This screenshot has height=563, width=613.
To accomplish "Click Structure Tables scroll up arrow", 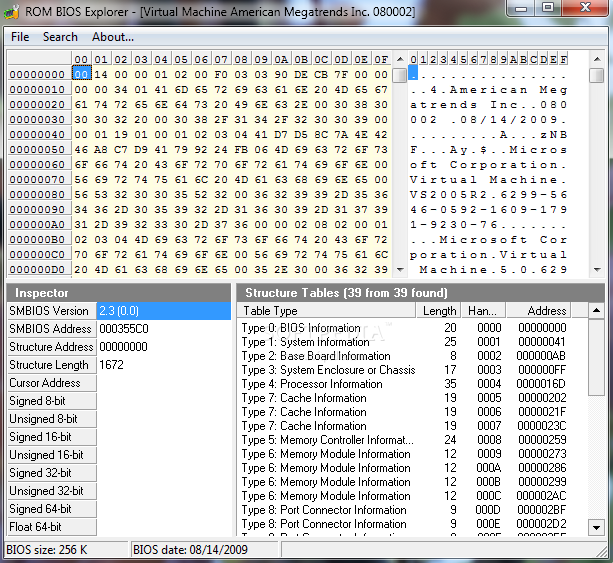I will point(596,310).
